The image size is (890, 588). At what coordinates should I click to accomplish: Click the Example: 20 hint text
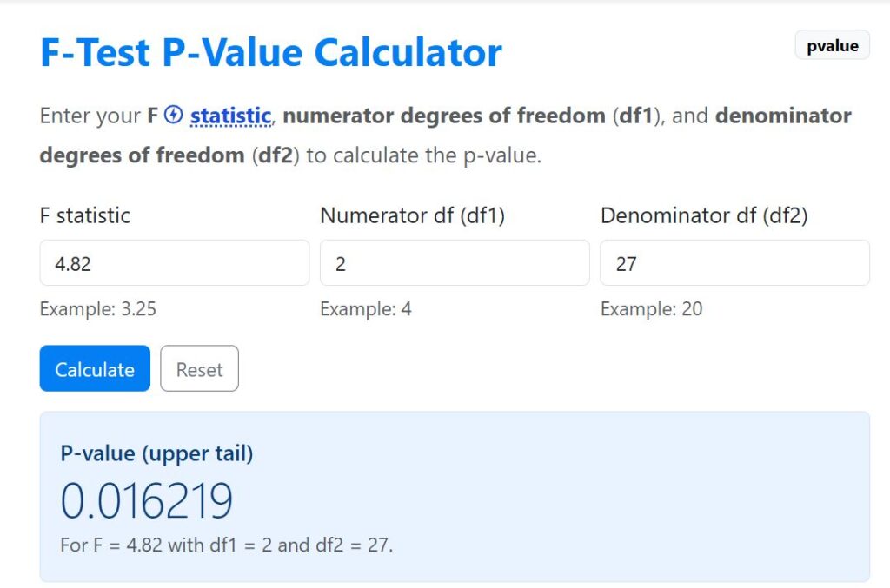(651, 309)
